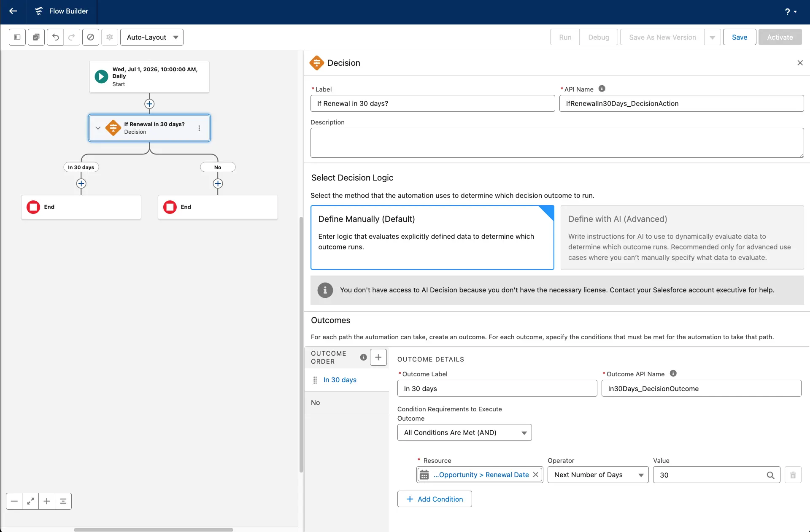Viewport: 810px width, 532px height.
Task: Click the canvas horizontal scrollbar
Action: [154, 530]
